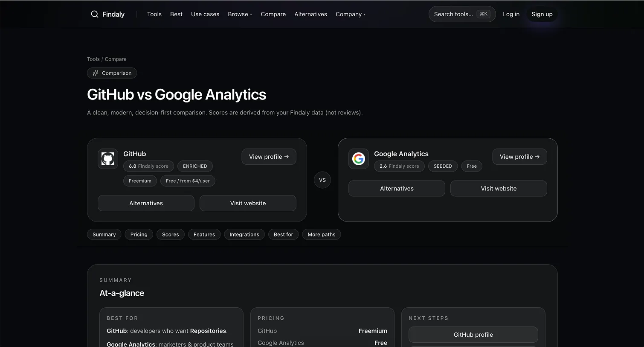Open the Use cases nav item
Screen dimensions: 644x347
click(x=205, y=14)
